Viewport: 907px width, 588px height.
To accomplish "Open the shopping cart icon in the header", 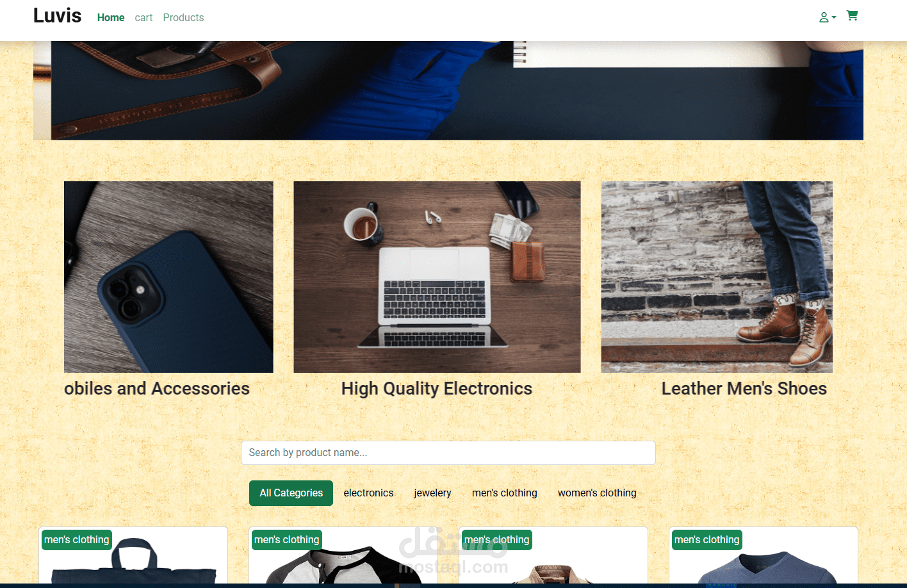I will 852,15.
